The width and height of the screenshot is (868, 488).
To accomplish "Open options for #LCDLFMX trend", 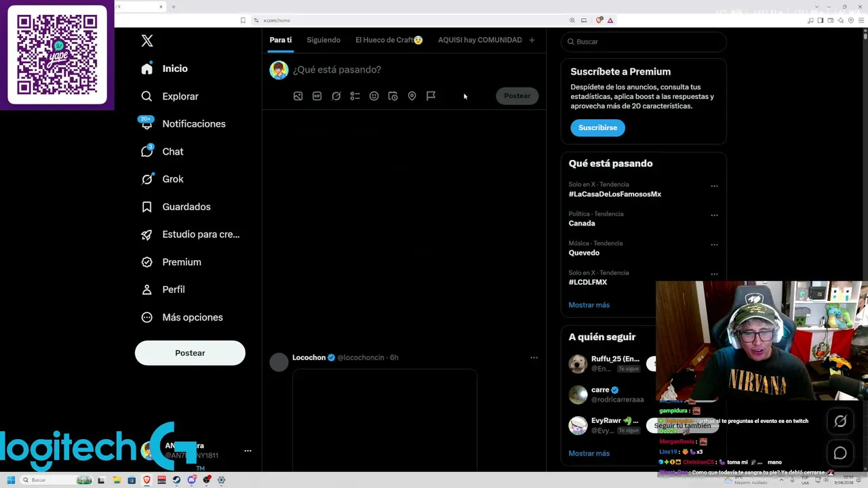I will pyautogui.click(x=714, y=274).
